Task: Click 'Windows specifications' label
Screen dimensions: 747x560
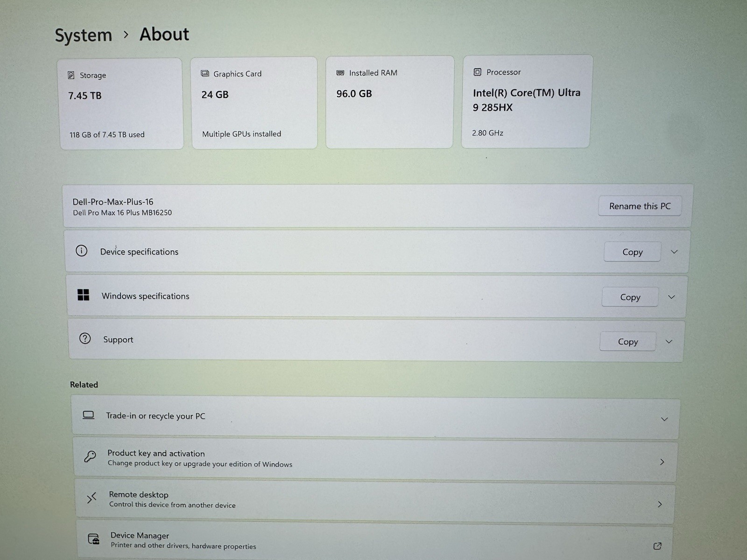Action: 145,296
